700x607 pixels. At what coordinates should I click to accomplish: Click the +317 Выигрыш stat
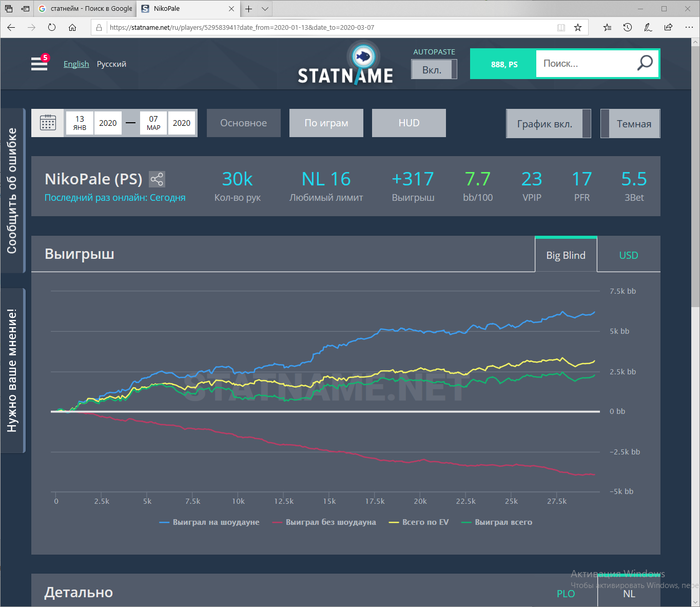(x=413, y=186)
